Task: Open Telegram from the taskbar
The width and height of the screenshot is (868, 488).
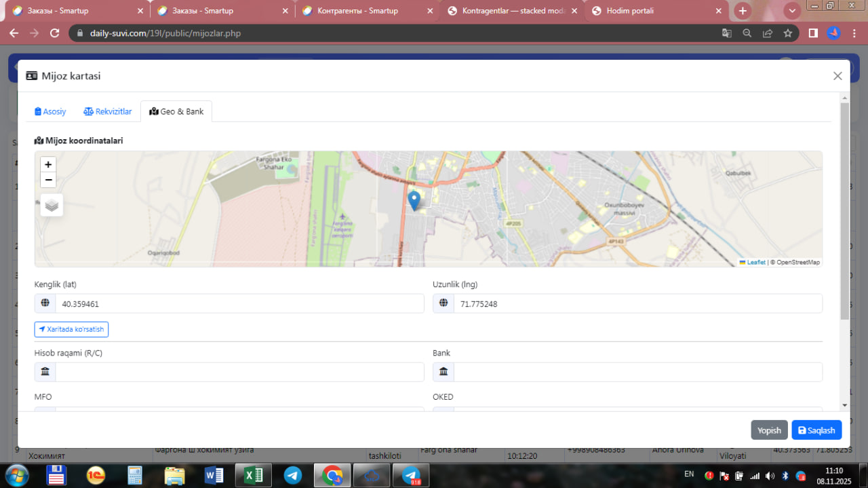Action: pos(293,476)
